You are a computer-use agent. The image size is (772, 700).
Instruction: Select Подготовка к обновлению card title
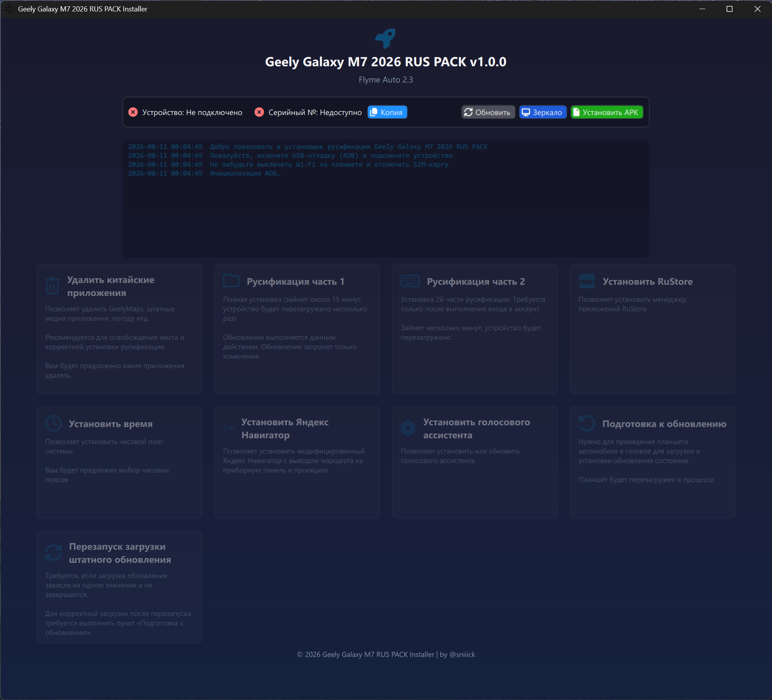point(664,424)
